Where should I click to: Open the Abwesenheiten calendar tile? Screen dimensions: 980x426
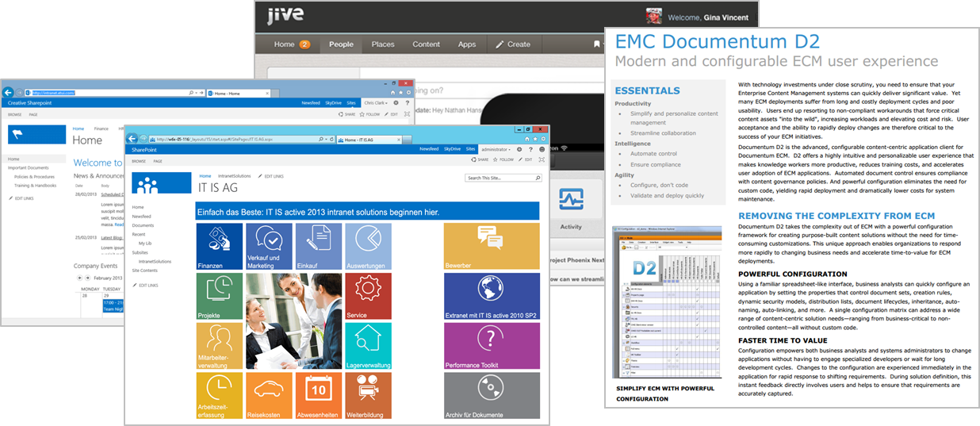pos(319,395)
